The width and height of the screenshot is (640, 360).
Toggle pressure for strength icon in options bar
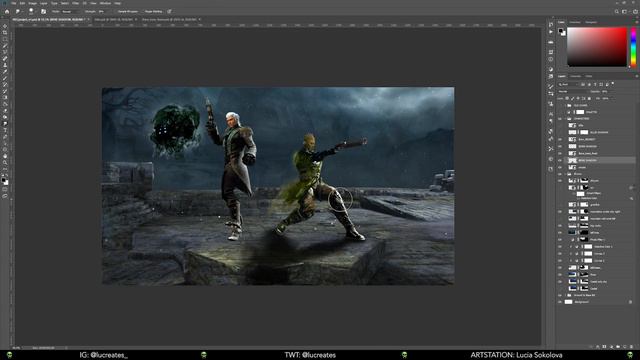(169, 11)
